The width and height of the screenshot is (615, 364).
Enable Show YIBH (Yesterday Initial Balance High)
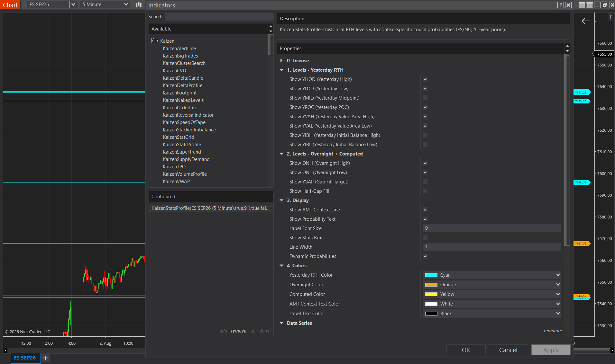[425, 135]
